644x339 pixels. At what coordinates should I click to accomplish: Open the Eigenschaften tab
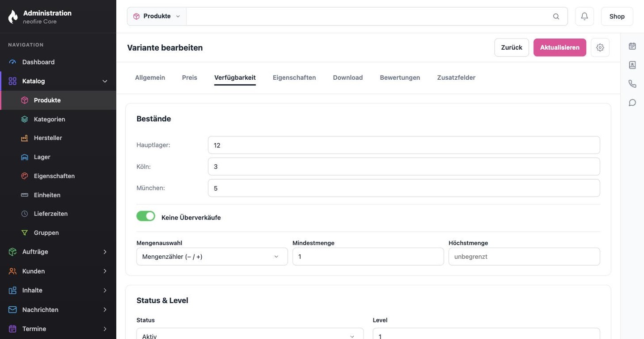click(294, 77)
